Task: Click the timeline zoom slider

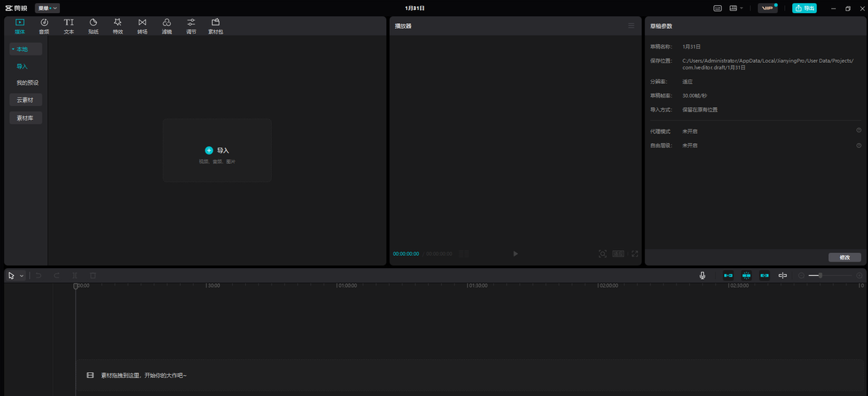Action: click(x=829, y=275)
